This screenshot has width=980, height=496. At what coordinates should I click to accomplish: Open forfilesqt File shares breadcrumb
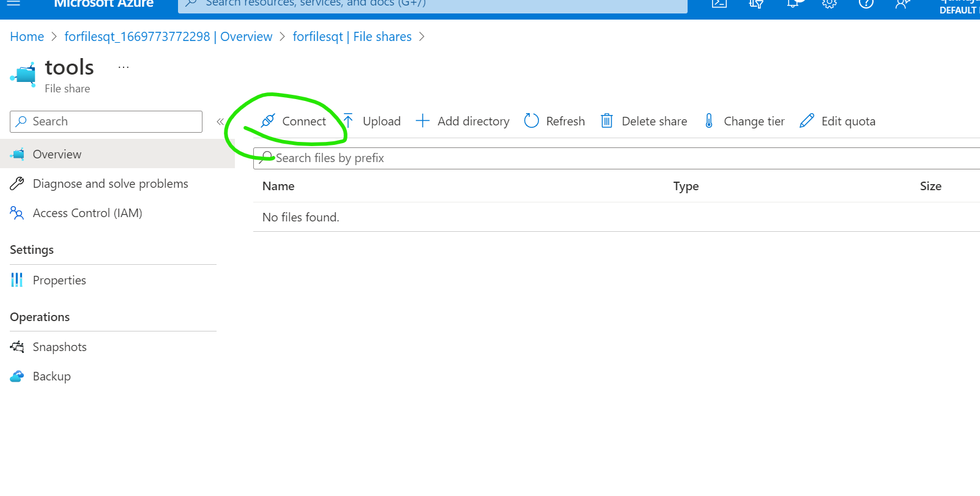352,37
